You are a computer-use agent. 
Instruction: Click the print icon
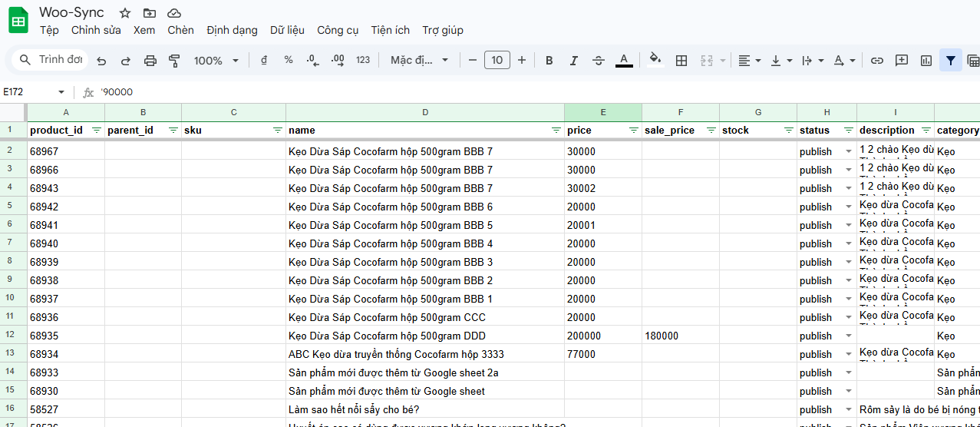point(150,61)
